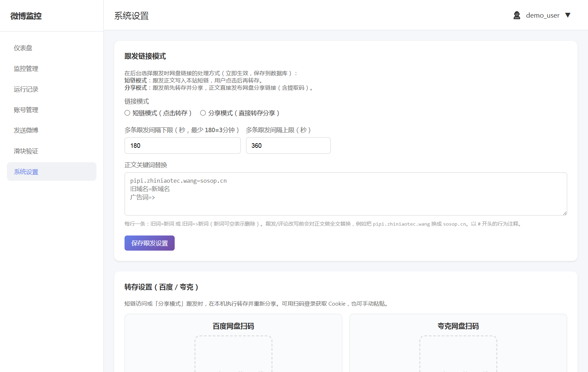Click the 夸克网盘扫码 card title

pos(458,326)
